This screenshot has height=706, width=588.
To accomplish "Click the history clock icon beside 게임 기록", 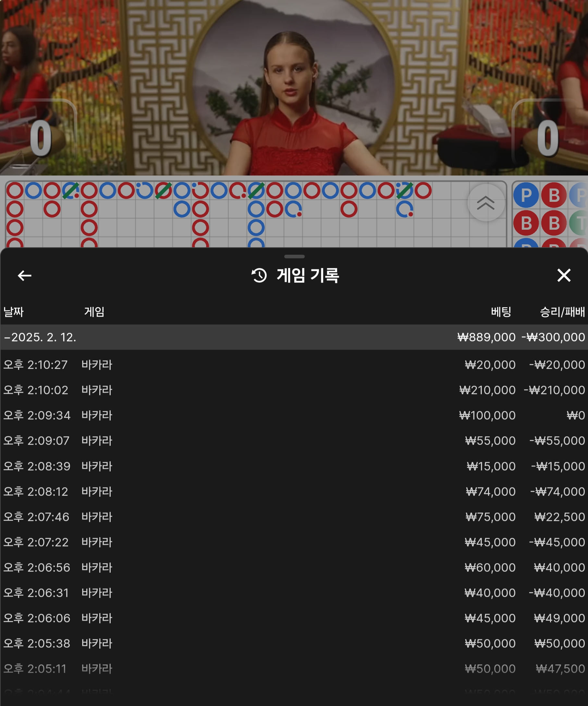I will click(x=259, y=275).
